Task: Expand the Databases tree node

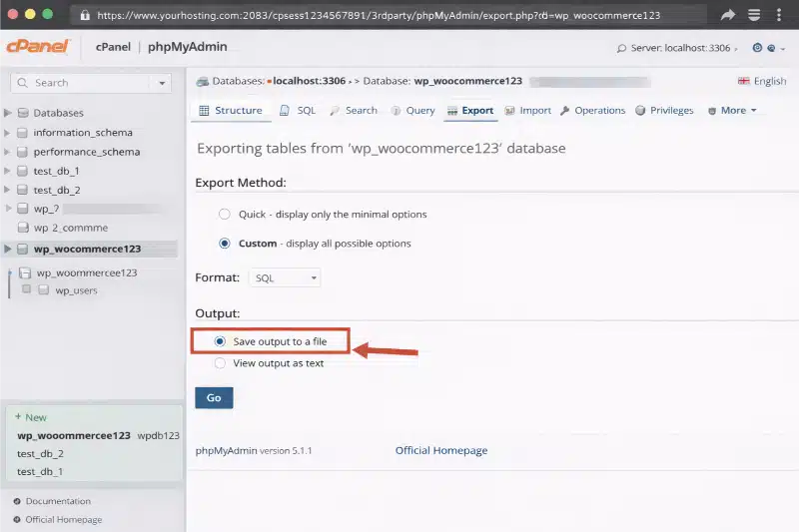Action: pos(7,113)
